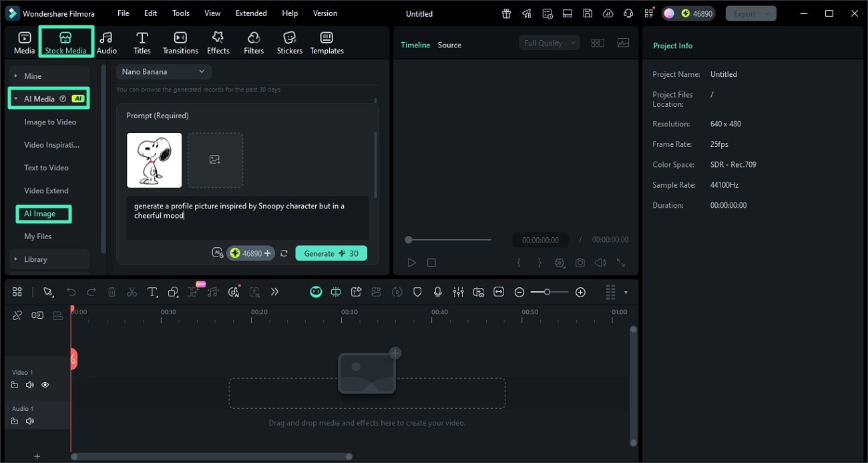Open the Transitions tab
Viewport: 868px width, 463px height.
(x=180, y=43)
